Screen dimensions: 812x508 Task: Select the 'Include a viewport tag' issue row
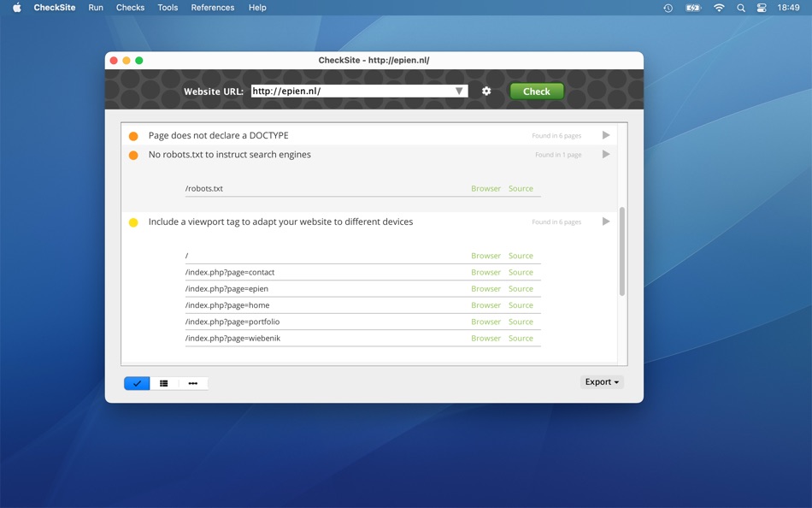point(368,222)
